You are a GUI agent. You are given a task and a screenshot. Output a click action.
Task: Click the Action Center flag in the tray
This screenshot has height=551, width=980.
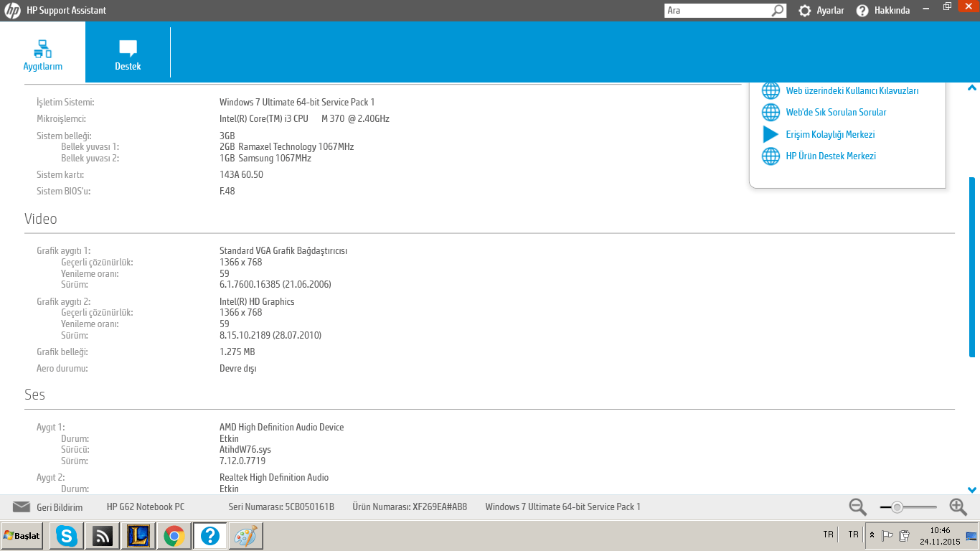tap(887, 535)
